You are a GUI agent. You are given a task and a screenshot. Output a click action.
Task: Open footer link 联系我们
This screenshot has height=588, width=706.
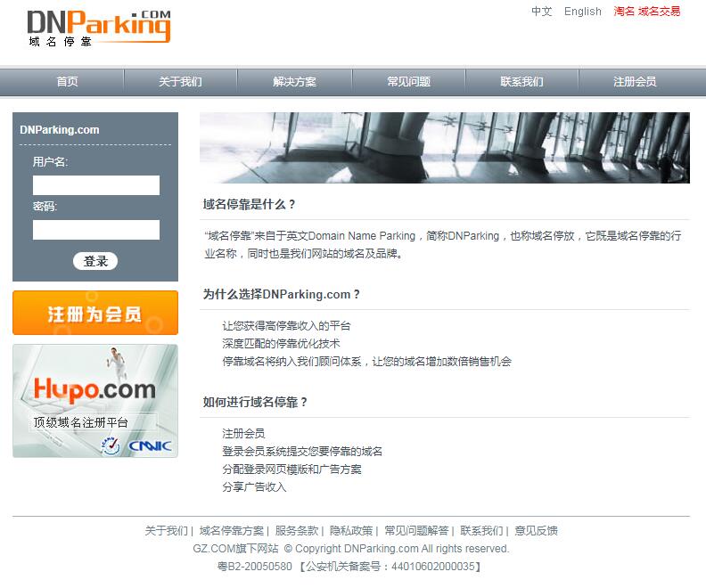481,531
